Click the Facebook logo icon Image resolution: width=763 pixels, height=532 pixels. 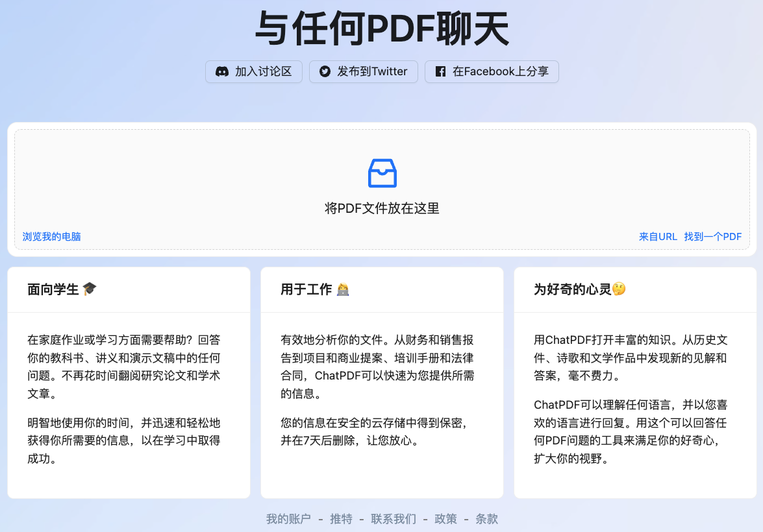[440, 71]
